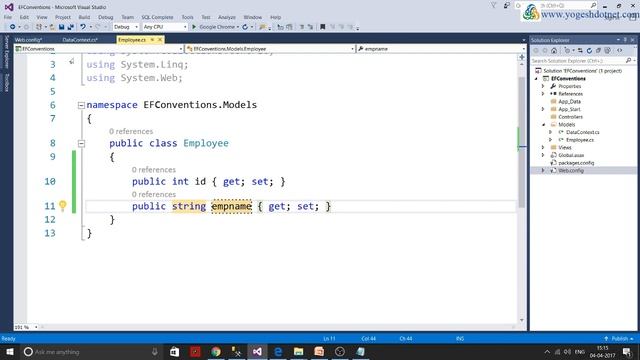
Task: Click Sync with Active Document icon
Action: coord(580,51)
